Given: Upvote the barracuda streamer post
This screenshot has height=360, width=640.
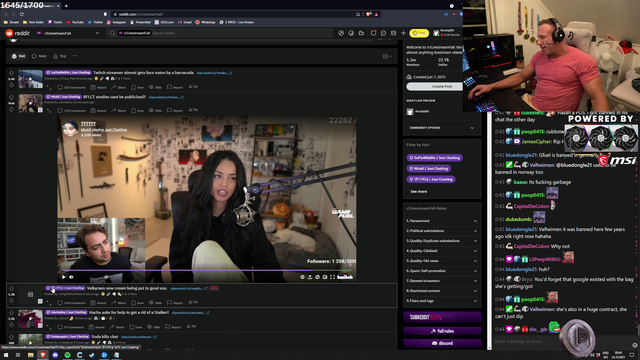Looking at the screenshot, I should [11, 73].
